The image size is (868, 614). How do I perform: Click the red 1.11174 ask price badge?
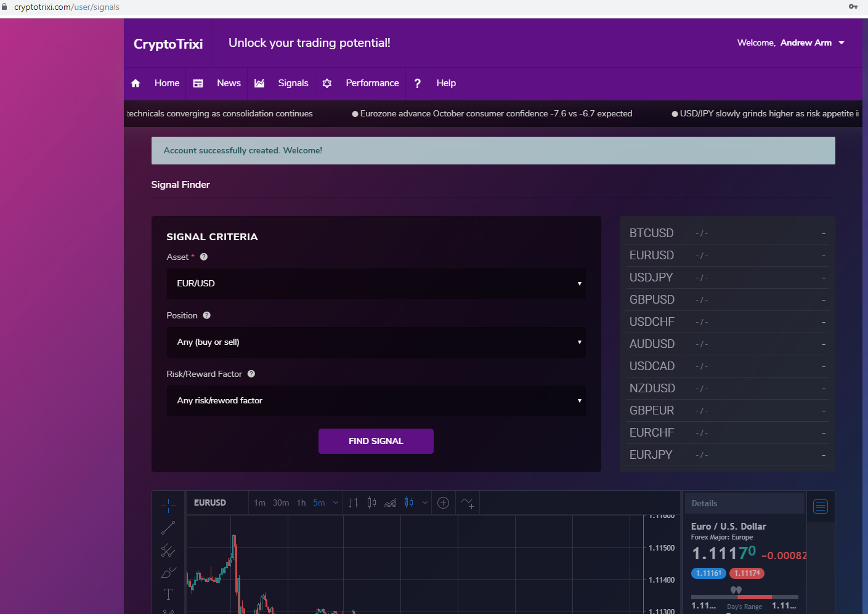click(747, 573)
